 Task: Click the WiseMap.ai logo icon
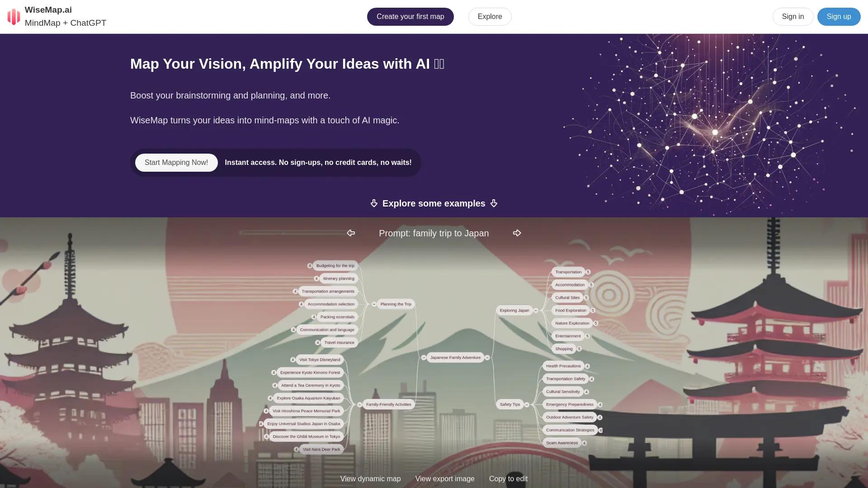pyautogui.click(x=14, y=17)
